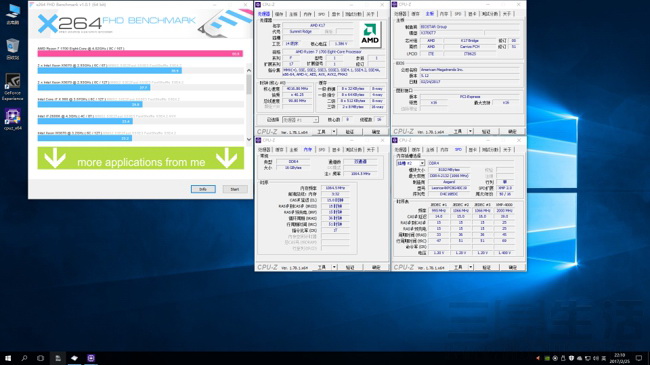
Task: Open the Recycle Bin desktop icon
Action: point(12,49)
